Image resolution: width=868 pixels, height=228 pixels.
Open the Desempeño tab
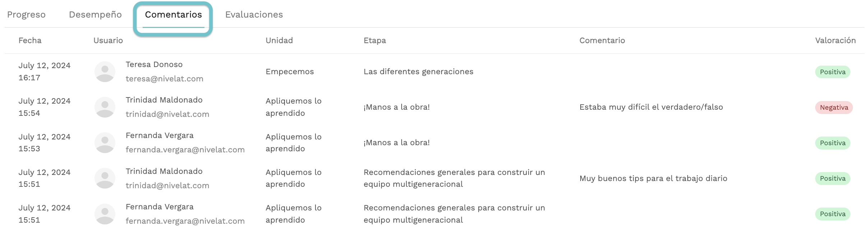[x=95, y=14]
